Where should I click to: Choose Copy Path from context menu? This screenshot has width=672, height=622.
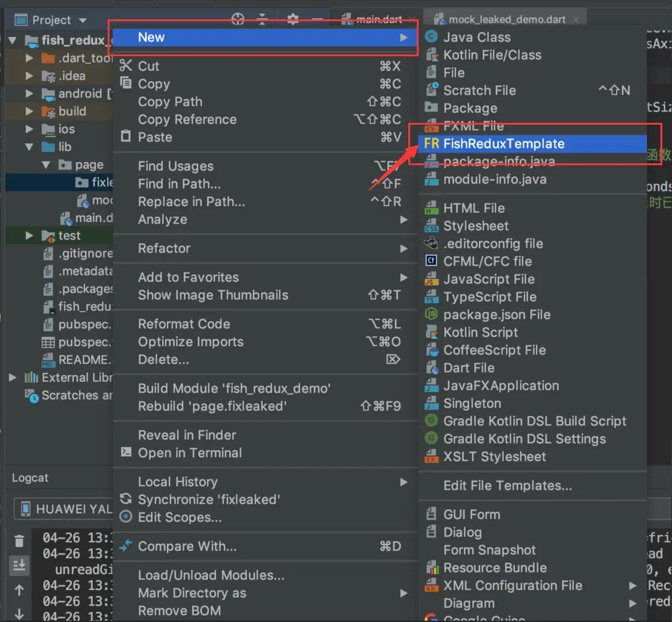[264, 102]
